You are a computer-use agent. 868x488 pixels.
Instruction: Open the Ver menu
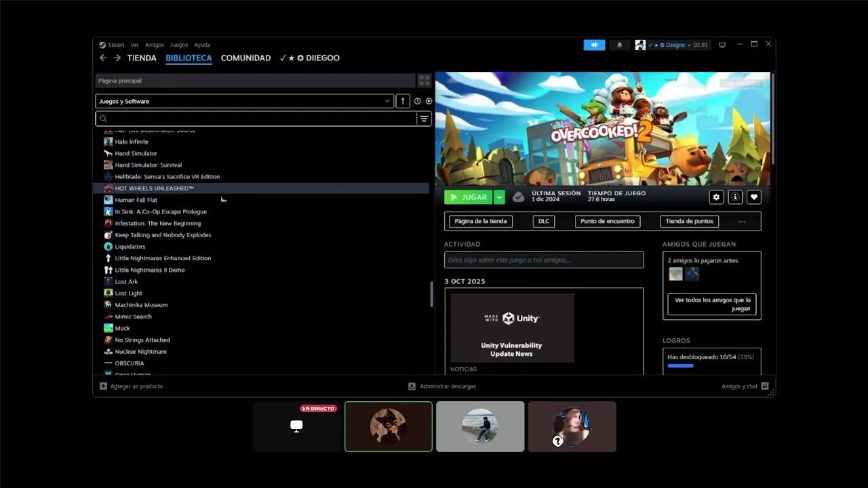(134, 45)
